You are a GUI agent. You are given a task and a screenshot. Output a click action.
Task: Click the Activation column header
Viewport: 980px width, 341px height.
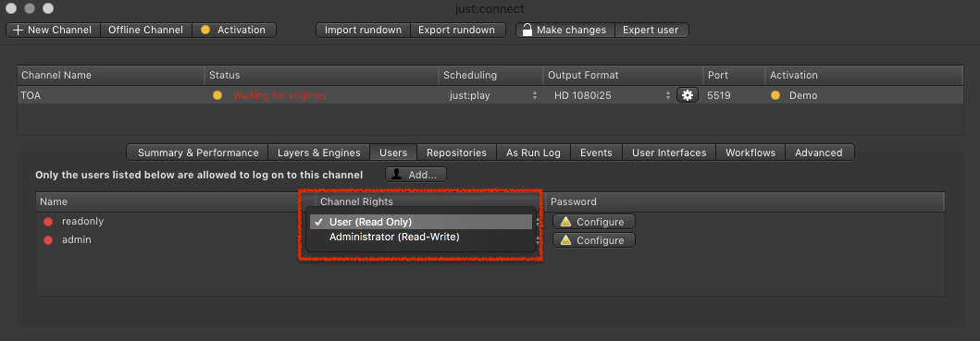tap(863, 75)
